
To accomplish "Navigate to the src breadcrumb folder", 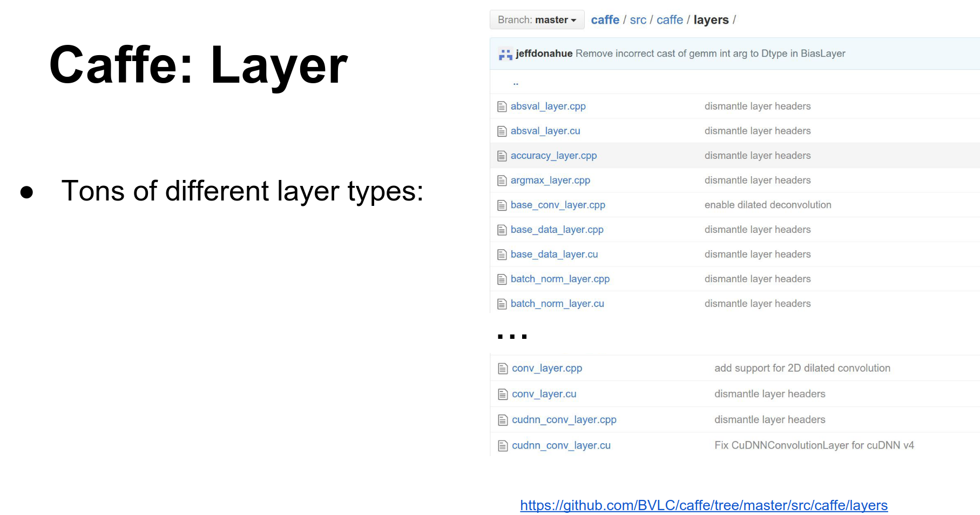I will tap(638, 20).
